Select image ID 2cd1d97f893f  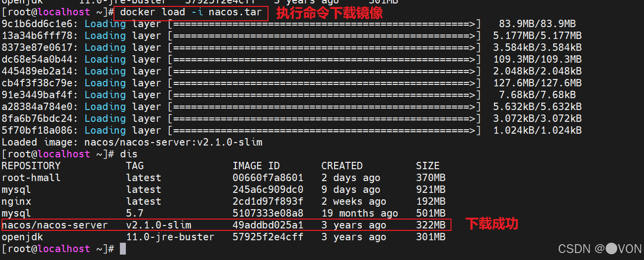tap(268, 201)
